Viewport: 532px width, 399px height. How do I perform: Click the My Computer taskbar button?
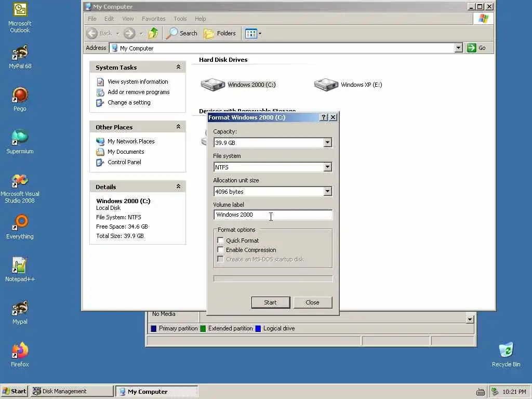tap(157, 392)
